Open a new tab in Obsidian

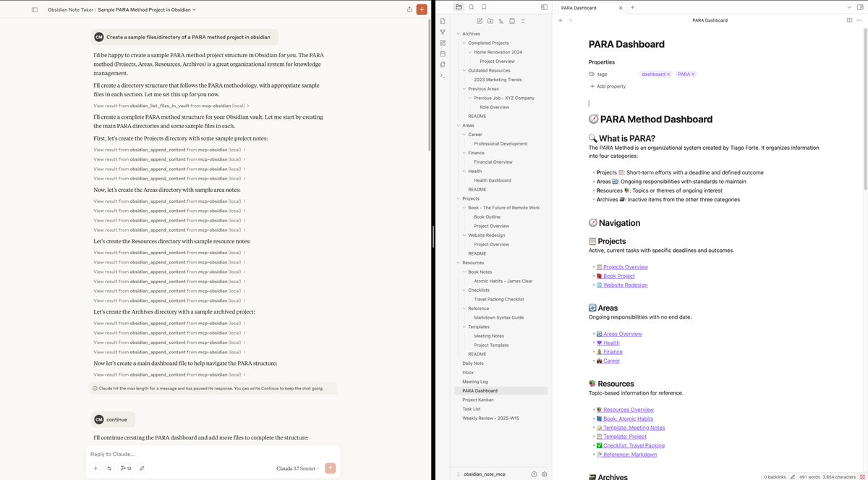632,7
